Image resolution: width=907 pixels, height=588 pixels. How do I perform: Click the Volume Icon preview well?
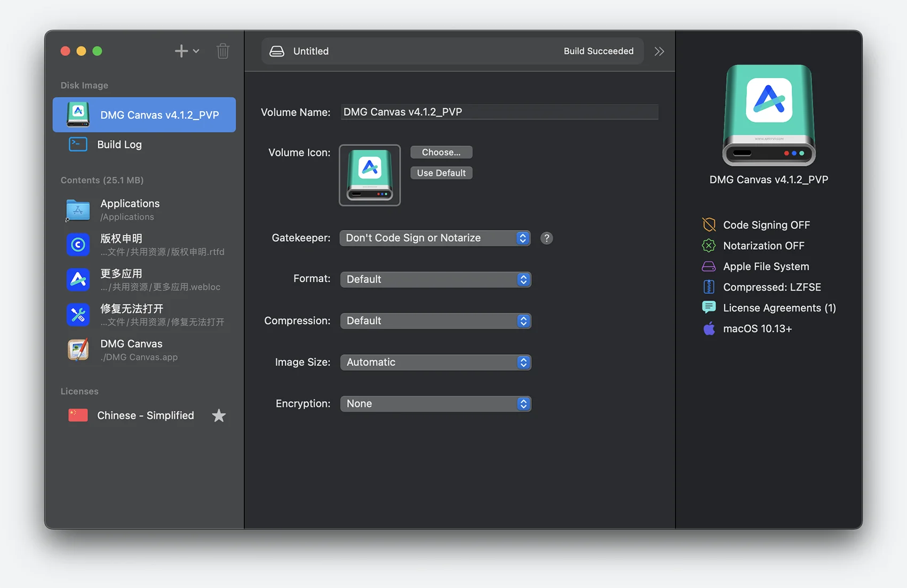tap(370, 175)
